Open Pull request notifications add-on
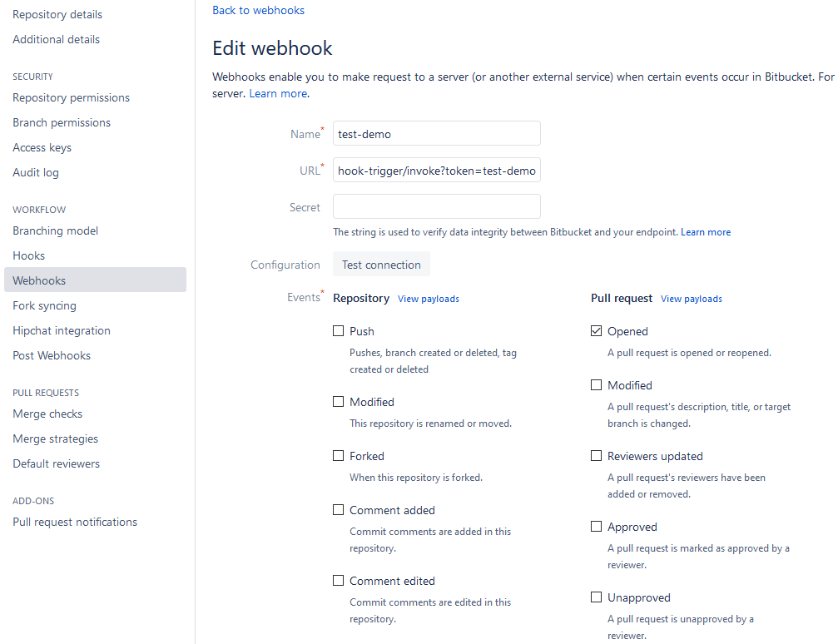Screen dimensions: 838x644 75,522
